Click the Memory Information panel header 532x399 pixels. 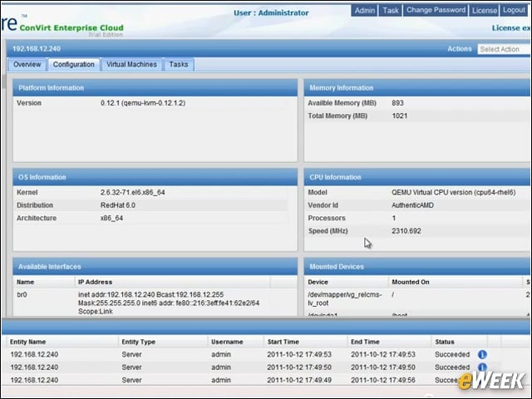pos(418,88)
